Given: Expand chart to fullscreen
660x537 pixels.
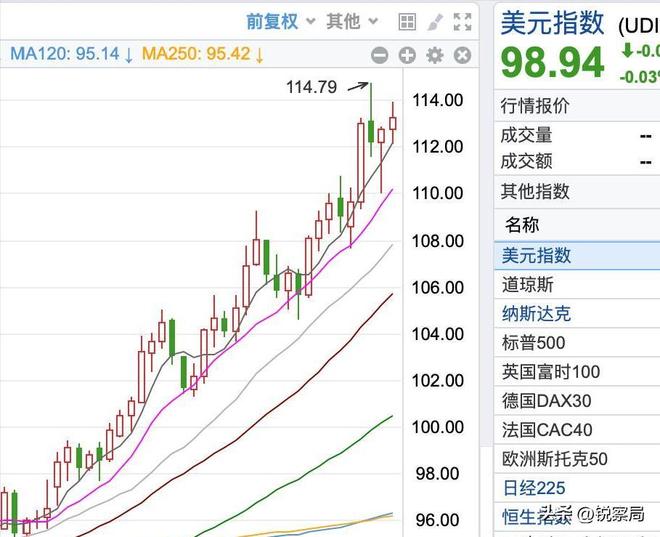Looking at the screenshot, I should point(462,22).
